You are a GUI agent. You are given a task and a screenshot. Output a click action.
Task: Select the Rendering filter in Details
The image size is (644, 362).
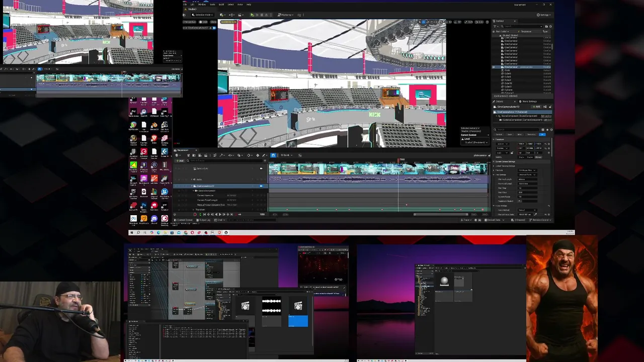pos(531,135)
